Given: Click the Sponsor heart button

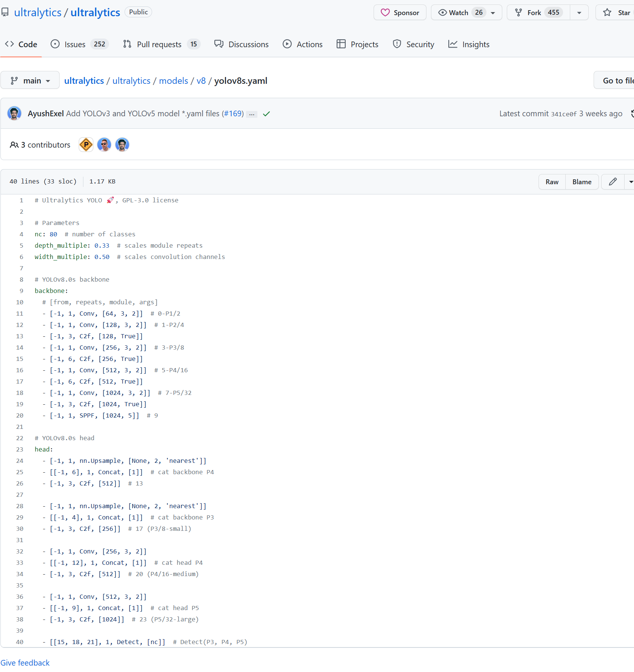Looking at the screenshot, I should point(400,12).
